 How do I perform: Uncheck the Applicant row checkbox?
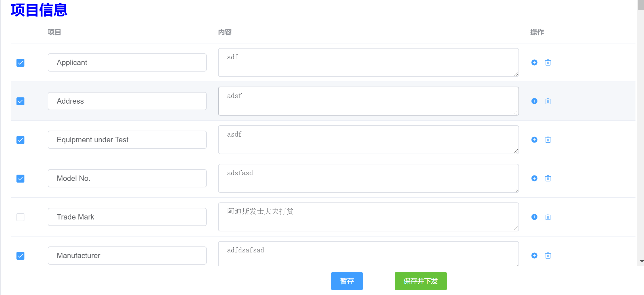click(20, 63)
